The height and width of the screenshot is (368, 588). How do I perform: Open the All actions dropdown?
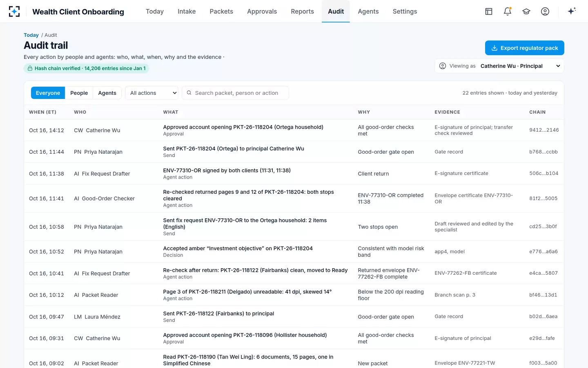click(x=151, y=93)
